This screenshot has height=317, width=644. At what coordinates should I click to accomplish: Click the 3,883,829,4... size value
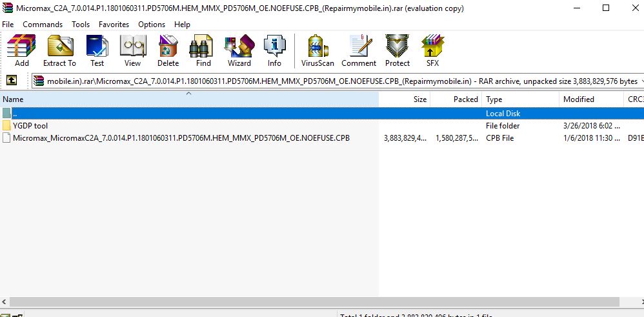tap(405, 138)
